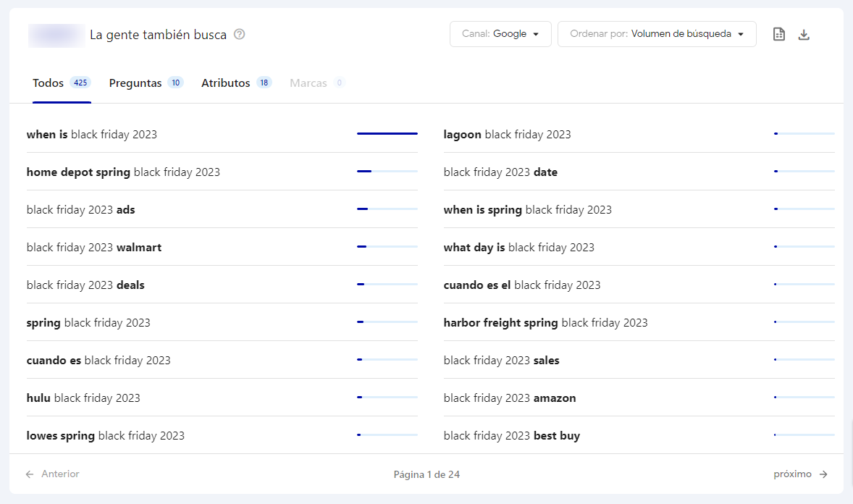Go to Anterior page
853x504 pixels.
[x=52, y=474]
